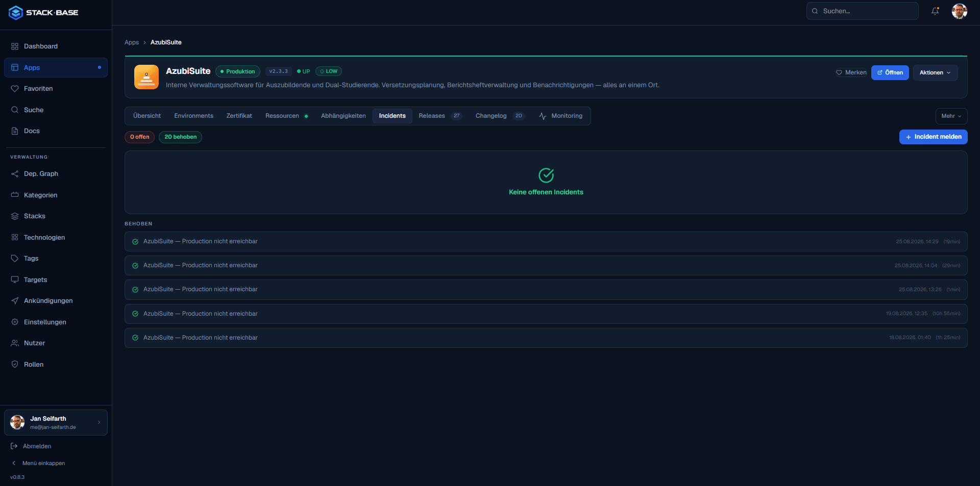
Task: Click the Tags label icon
Action: tap(15, 259)
